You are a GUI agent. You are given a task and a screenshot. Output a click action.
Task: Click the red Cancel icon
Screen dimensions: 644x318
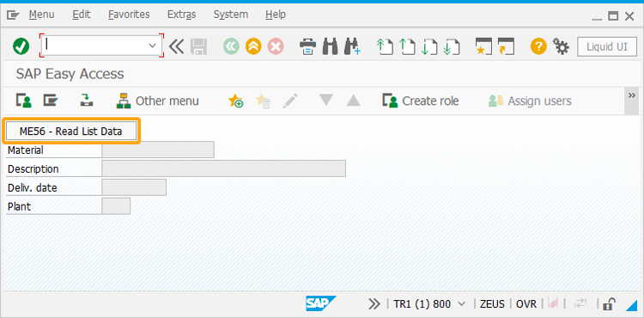pos(276,46)
